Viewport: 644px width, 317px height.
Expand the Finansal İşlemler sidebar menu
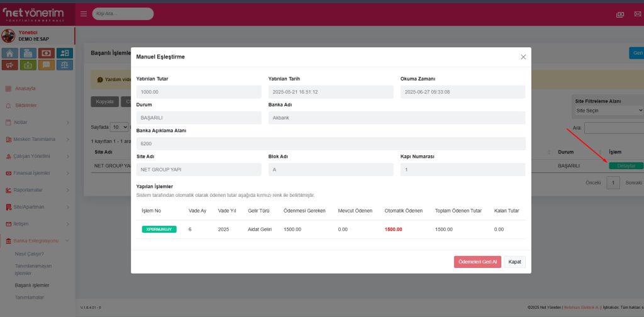(38, 173)
